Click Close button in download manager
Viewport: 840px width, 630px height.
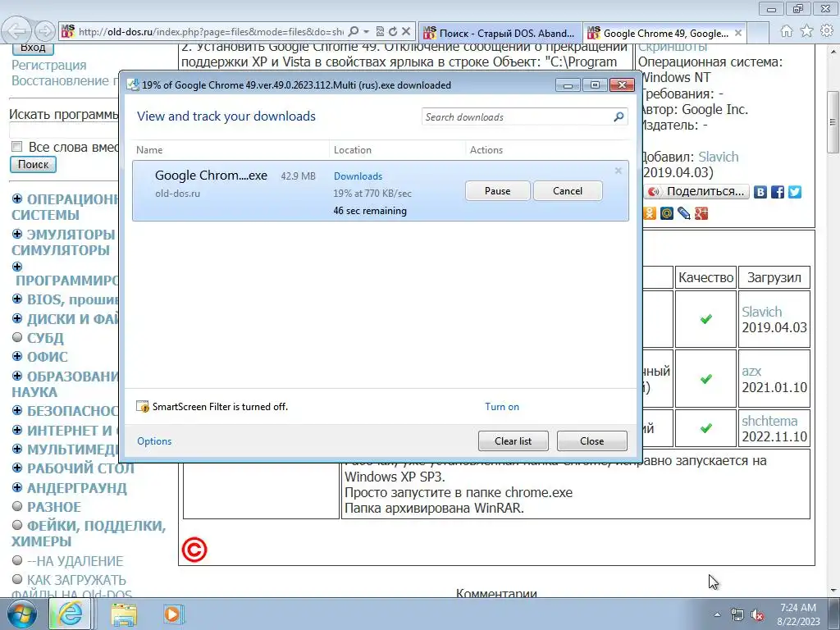592,441
